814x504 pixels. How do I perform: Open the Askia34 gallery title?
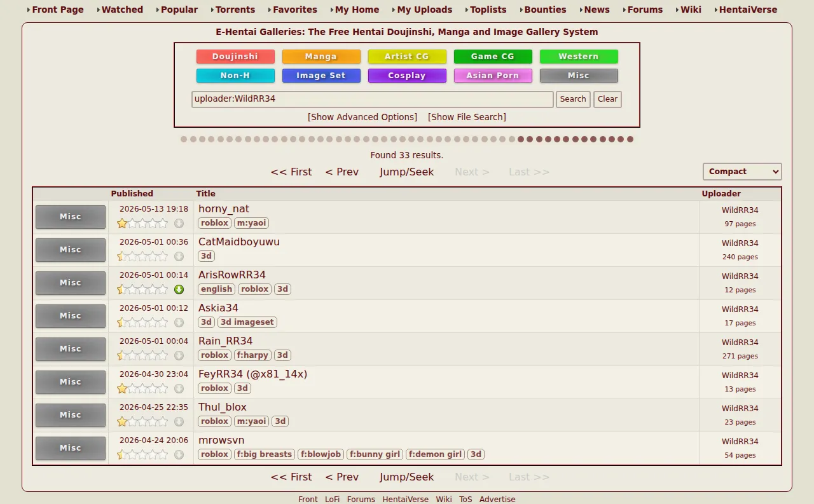(218, 308)
